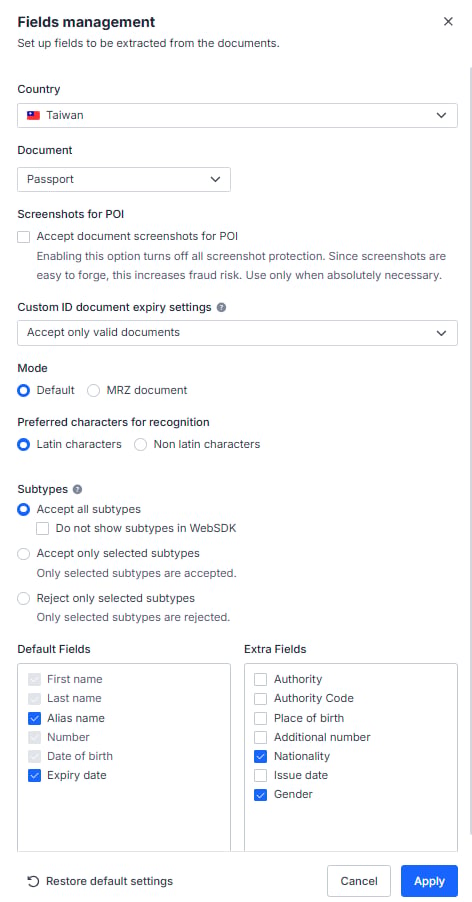Screen dimensions: 472x902
Task: Click the restore icon before Restore default settings
Action: [33, 881]
